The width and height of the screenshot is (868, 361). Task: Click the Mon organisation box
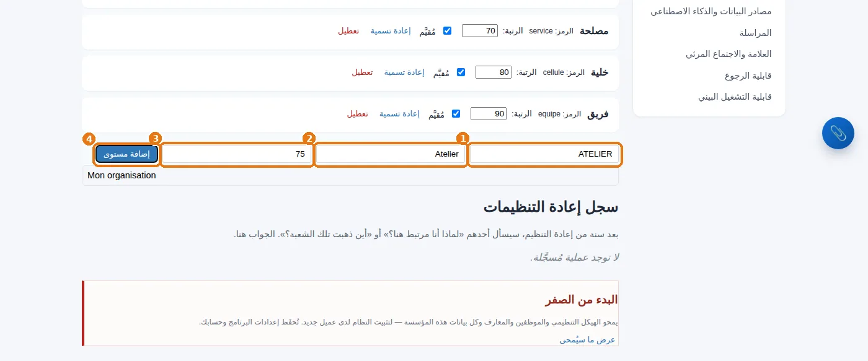tap(350, 175)
